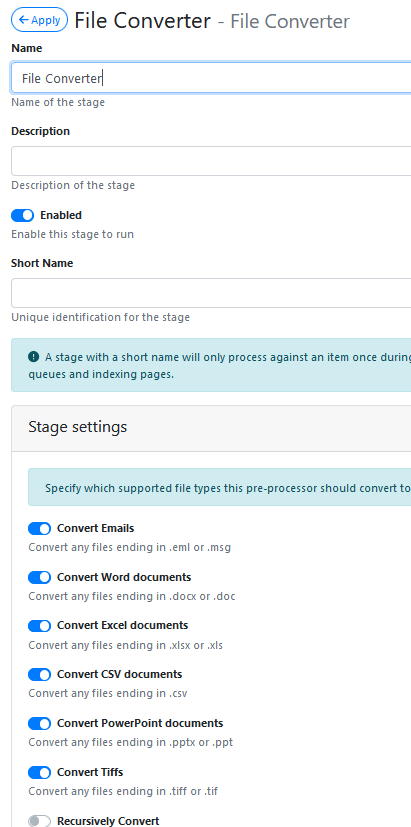Screen dimensions: 411x827
Task: Switch off the Convert Tiffs toggle
Action: click(x=40, y=773)
